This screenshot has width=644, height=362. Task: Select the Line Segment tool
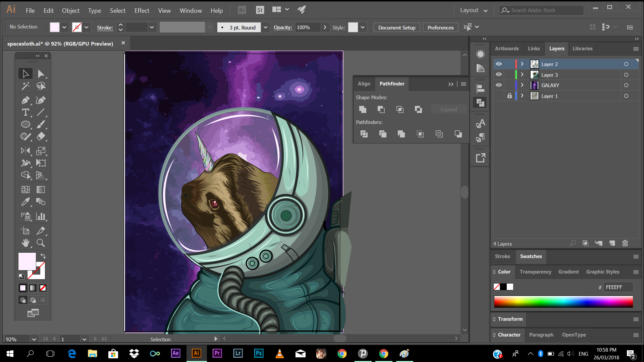click(41, 112)
